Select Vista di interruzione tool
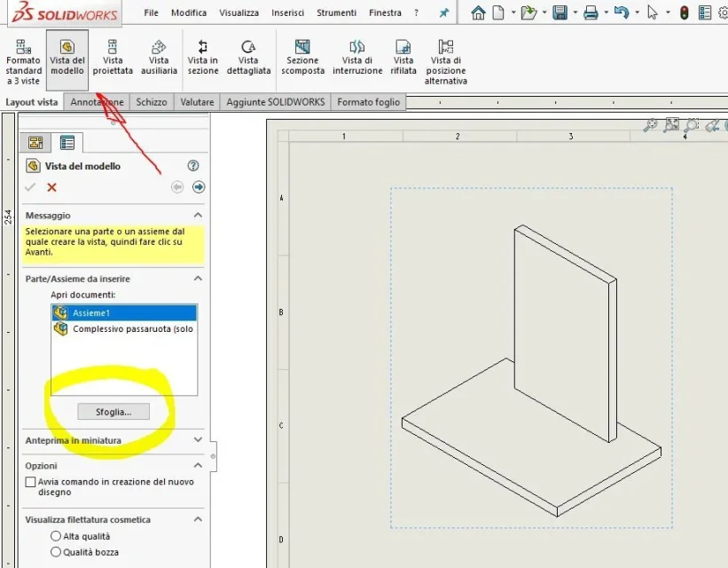 click(x=357, y=58)
